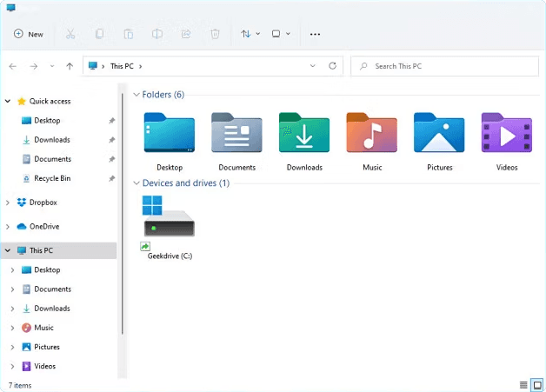Click the Search This PC field
This screenshot has height=392, width=546.
444,66
